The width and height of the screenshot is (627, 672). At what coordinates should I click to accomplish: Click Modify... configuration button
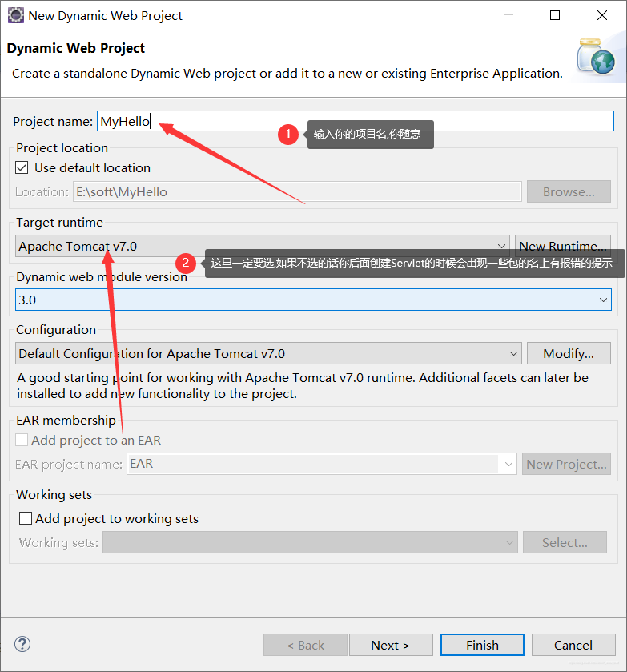[569, 353]
